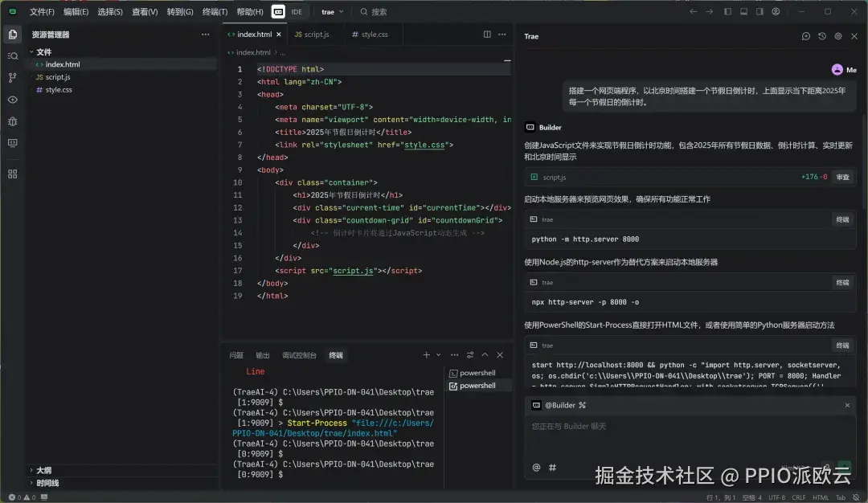Split the editor to the right
This screenshot has height=503, width=868.
pyautogui.click(x=487, y=35)
